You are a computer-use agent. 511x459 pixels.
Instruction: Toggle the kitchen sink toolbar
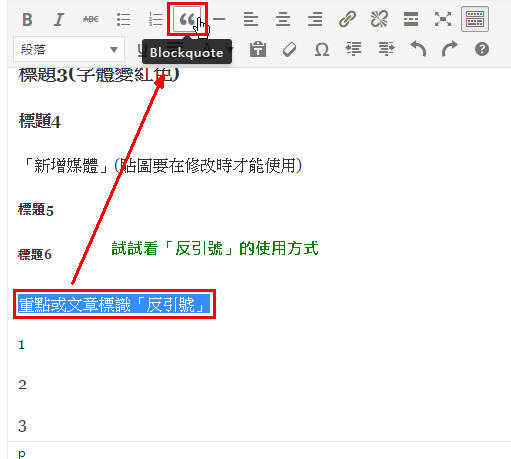[x=475, y=19]
